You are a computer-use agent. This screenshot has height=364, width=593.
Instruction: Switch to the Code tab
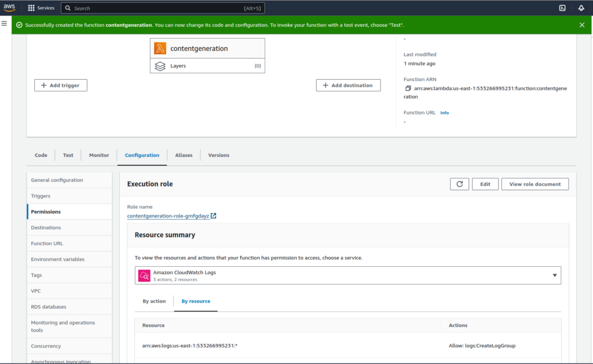tap(41, 155)
